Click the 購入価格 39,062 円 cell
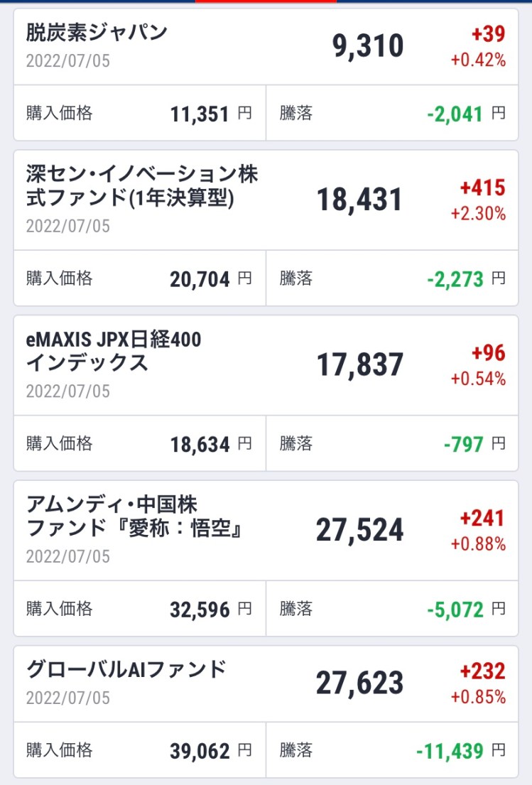This screenshot has height=785, width=532. 139,751
